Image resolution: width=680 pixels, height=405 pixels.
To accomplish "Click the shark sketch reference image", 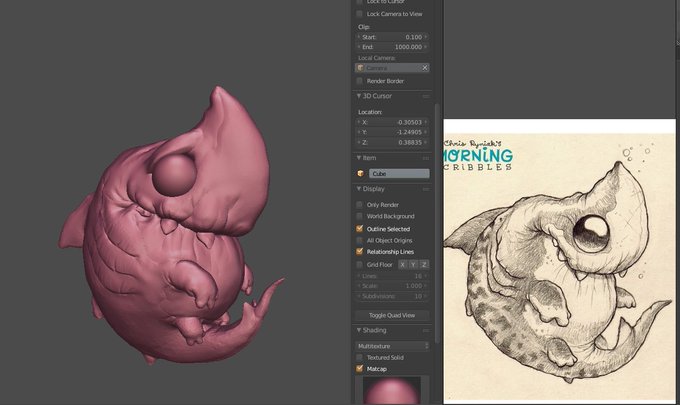I will (x=559, y=260).
